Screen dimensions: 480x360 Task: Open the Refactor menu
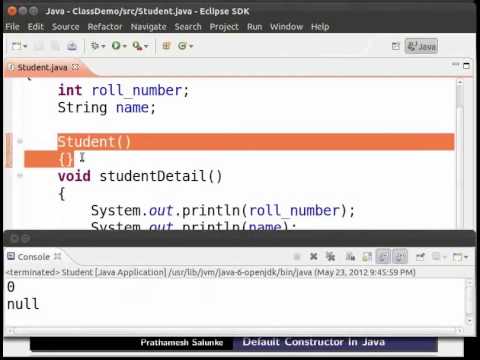[105, 27]
